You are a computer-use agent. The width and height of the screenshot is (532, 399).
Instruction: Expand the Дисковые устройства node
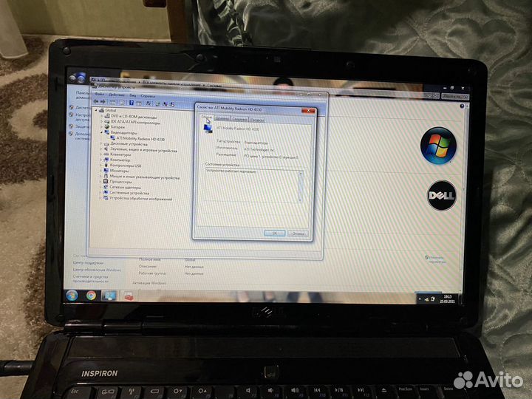(x=101, y=143)
